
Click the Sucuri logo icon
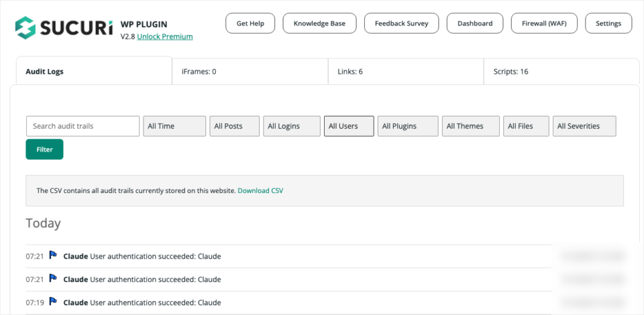[25, 27]
